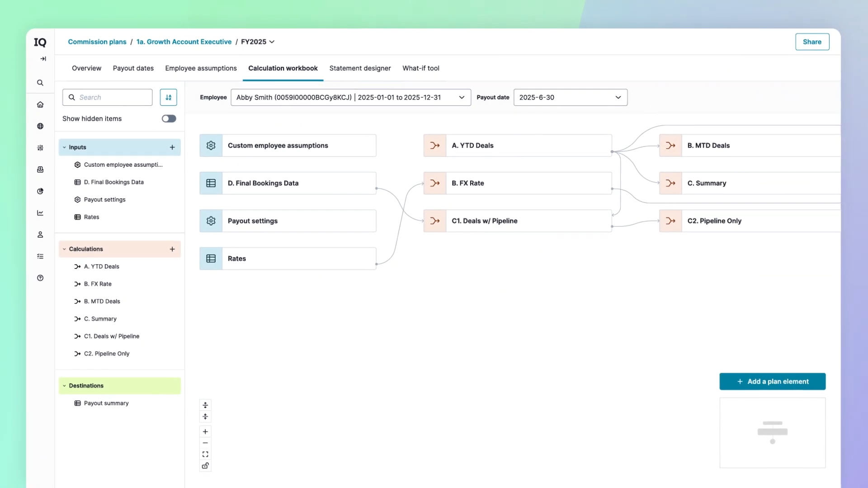Click the add icon in Inputs section
This screenshot has height=488, width=868.
pos(172,147)
